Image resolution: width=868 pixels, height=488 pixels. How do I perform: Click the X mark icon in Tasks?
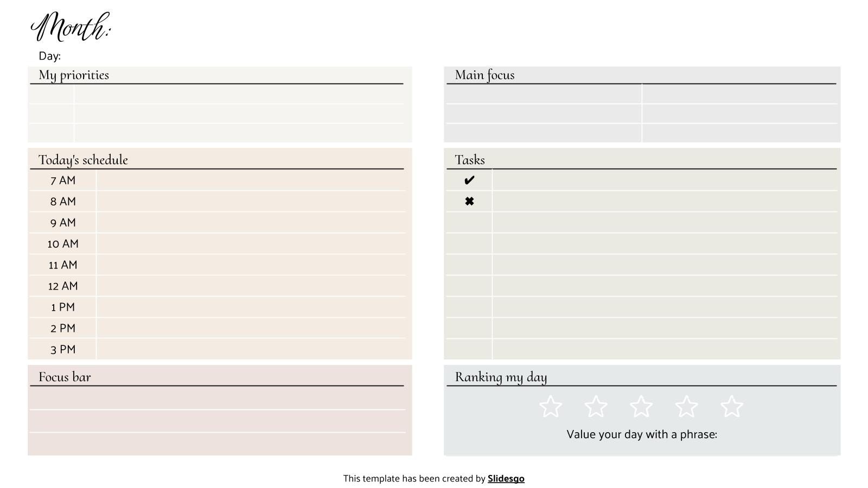469,201
